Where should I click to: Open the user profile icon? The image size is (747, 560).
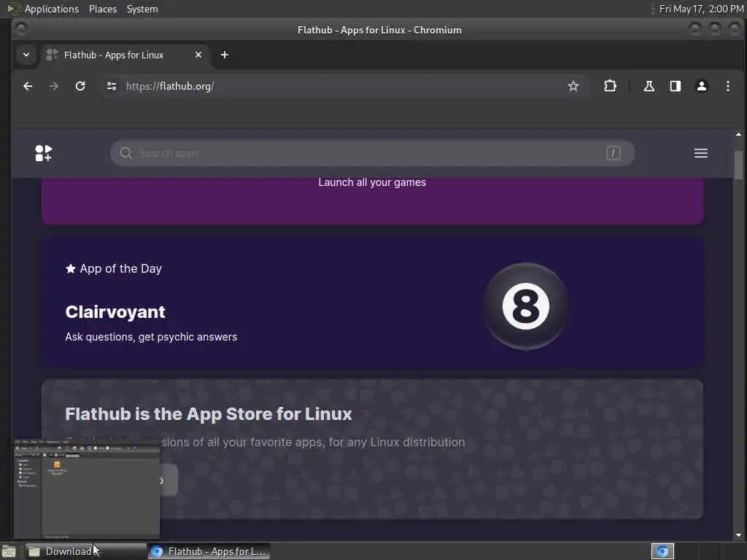[x=701, y=86]
